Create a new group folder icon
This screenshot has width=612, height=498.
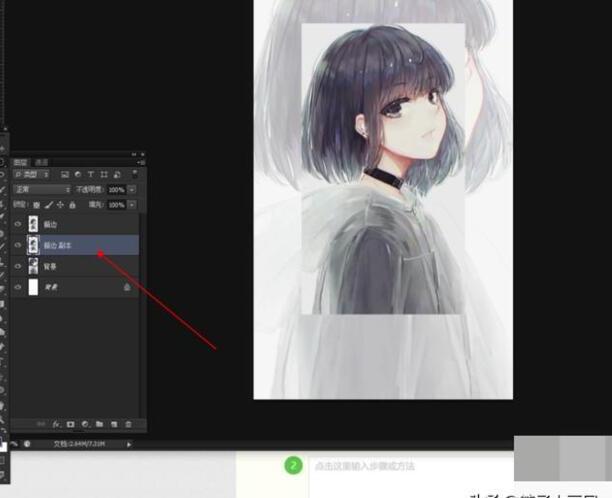tap(100, 424)
